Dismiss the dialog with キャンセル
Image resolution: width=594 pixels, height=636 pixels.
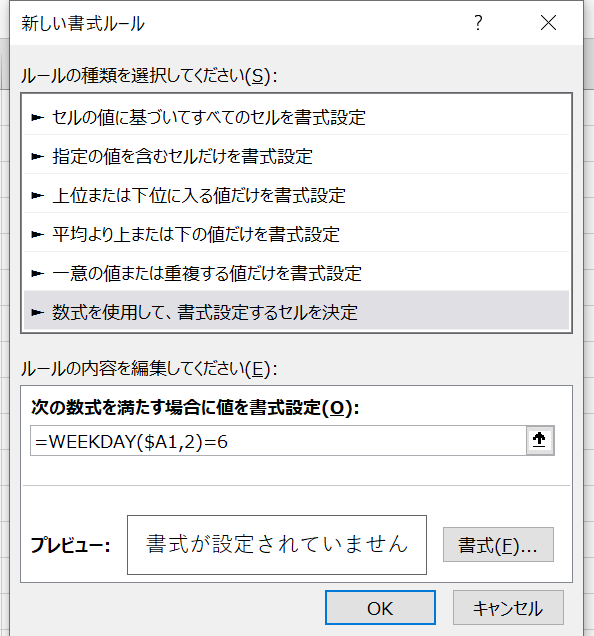(x=508, y=608)
